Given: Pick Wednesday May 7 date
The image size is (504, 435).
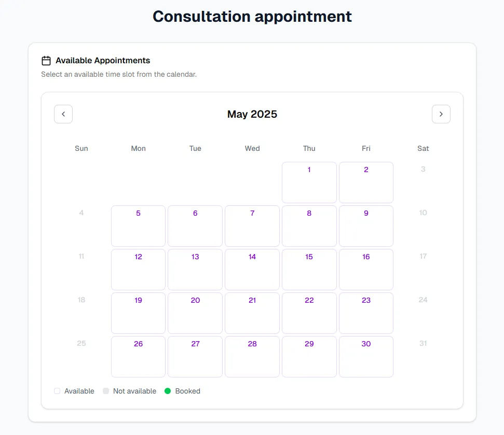Looking at the screenshot, I should [252, 226].
